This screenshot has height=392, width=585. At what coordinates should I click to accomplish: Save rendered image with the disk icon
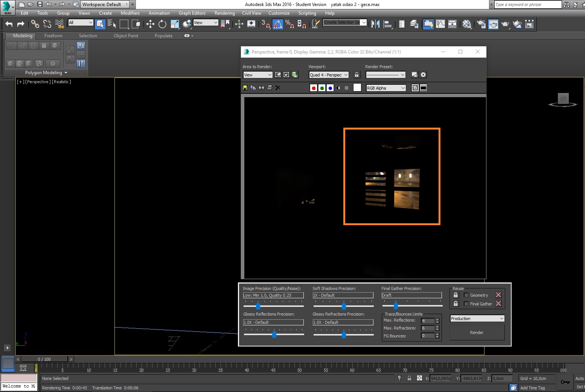pos(245,88)
